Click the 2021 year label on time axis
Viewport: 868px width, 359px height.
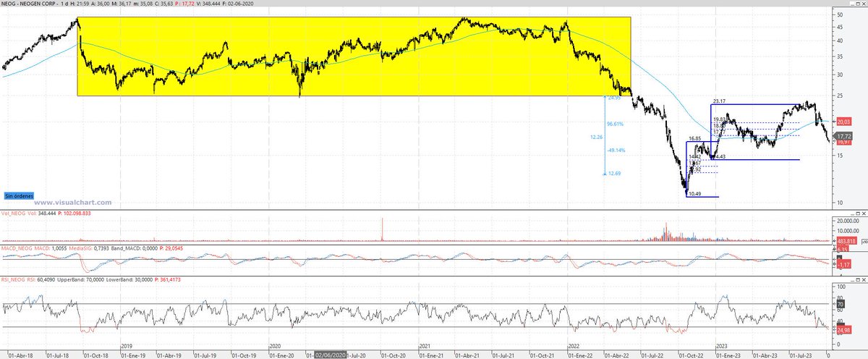pyautogui.click(x=426, y=345)
